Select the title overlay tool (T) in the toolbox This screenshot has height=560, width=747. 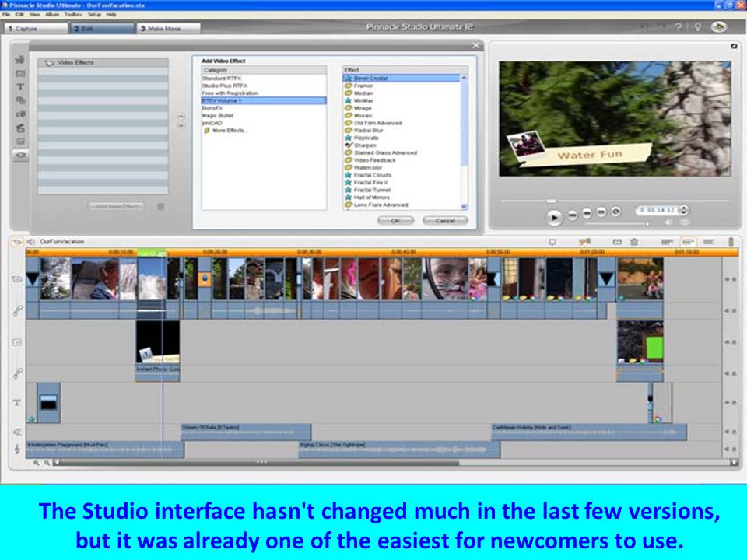point(20,86)
